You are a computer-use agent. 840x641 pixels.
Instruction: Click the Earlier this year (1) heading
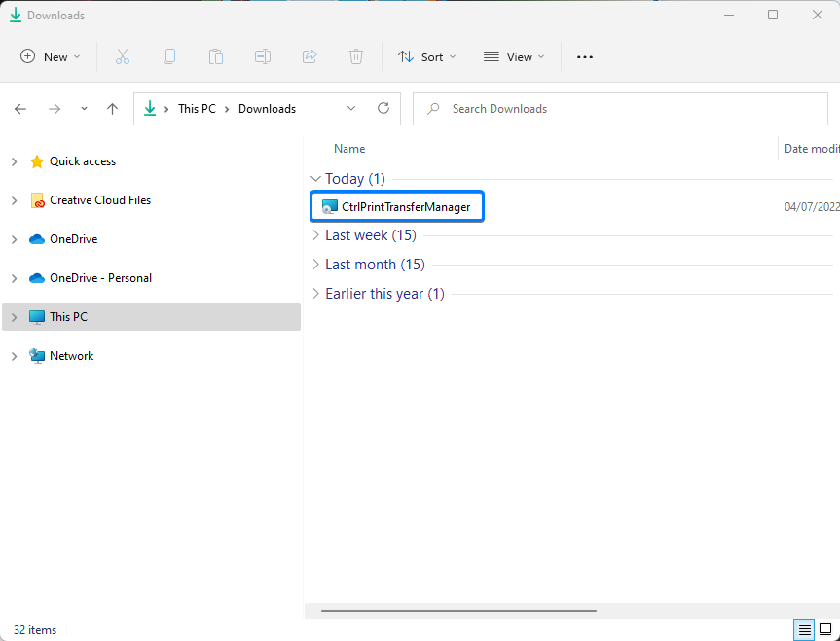point(384,294)
